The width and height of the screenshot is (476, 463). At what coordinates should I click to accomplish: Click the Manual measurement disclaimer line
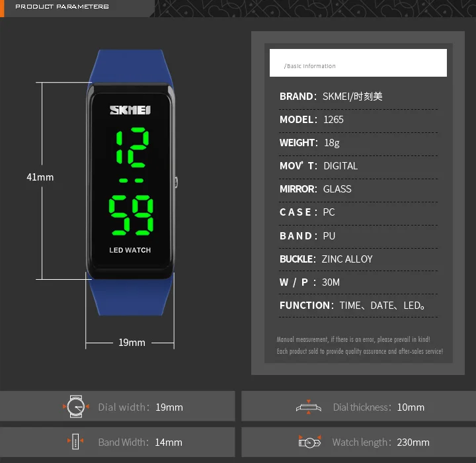click(353, 339)
